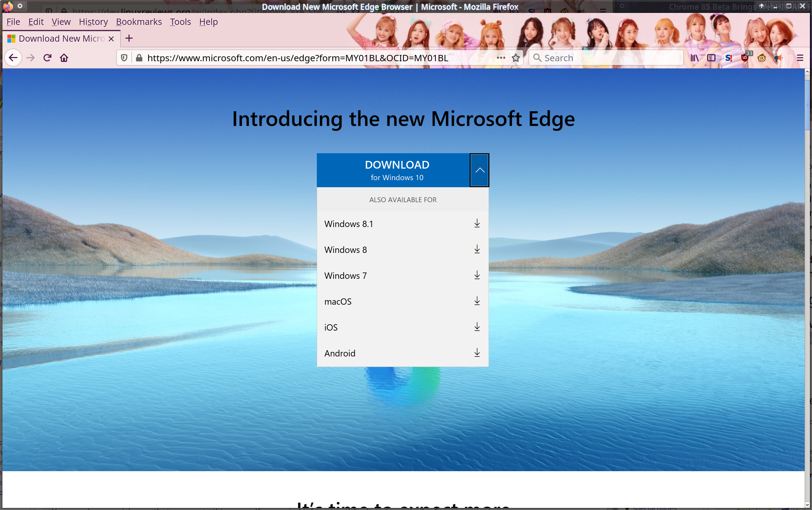
Task: Toggle the sidebar view
Action: 711,58
